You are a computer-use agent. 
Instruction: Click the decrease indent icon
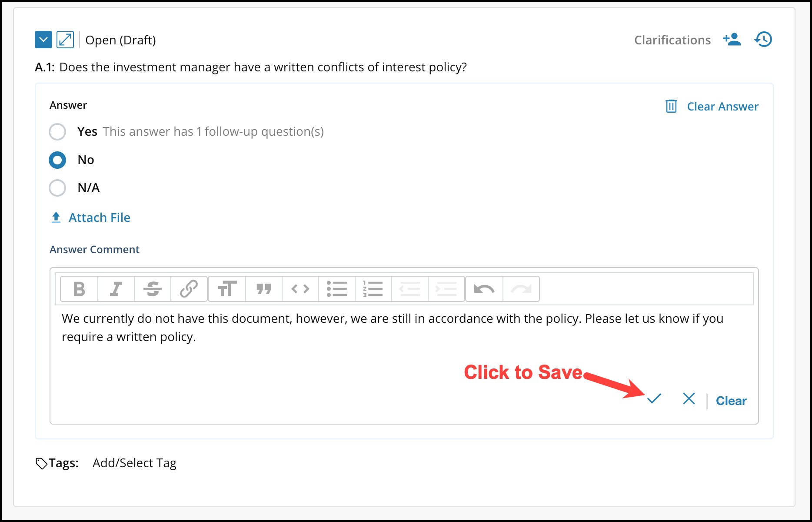[x=409, y=289]
